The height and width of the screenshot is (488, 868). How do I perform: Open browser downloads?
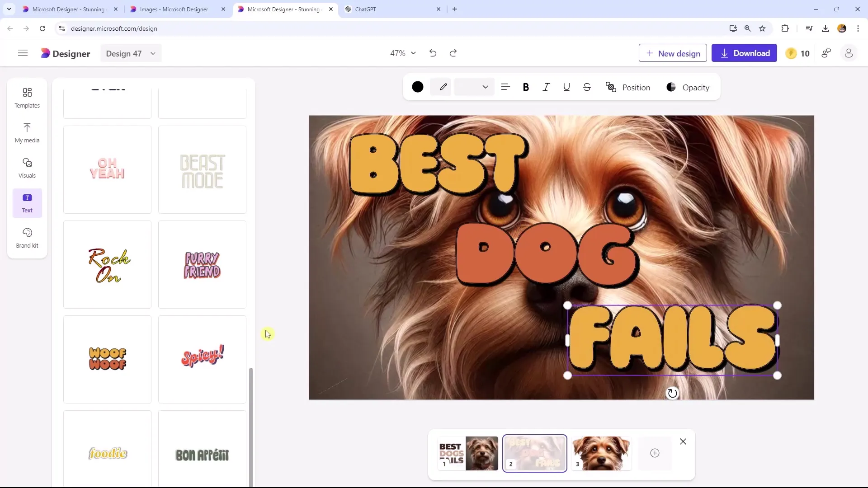pyautogui.click(x=826, y=28)
